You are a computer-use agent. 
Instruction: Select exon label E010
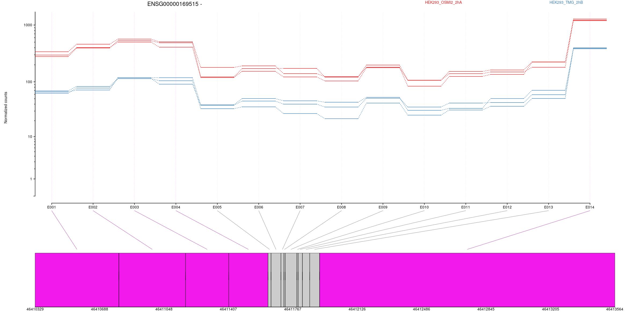(424, 207)
